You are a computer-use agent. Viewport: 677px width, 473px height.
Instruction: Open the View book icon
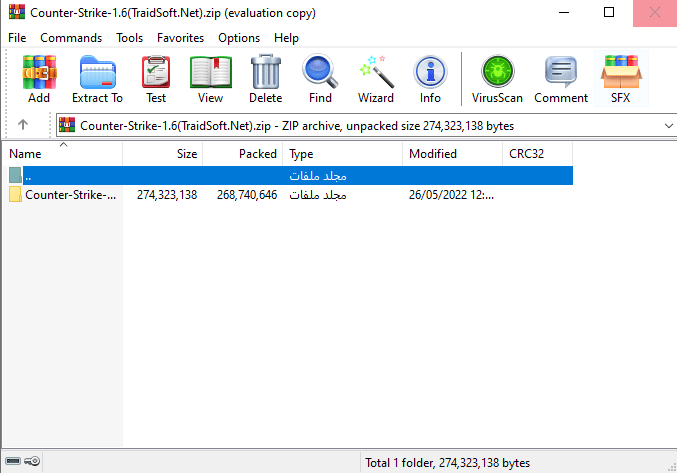point(211,72)
